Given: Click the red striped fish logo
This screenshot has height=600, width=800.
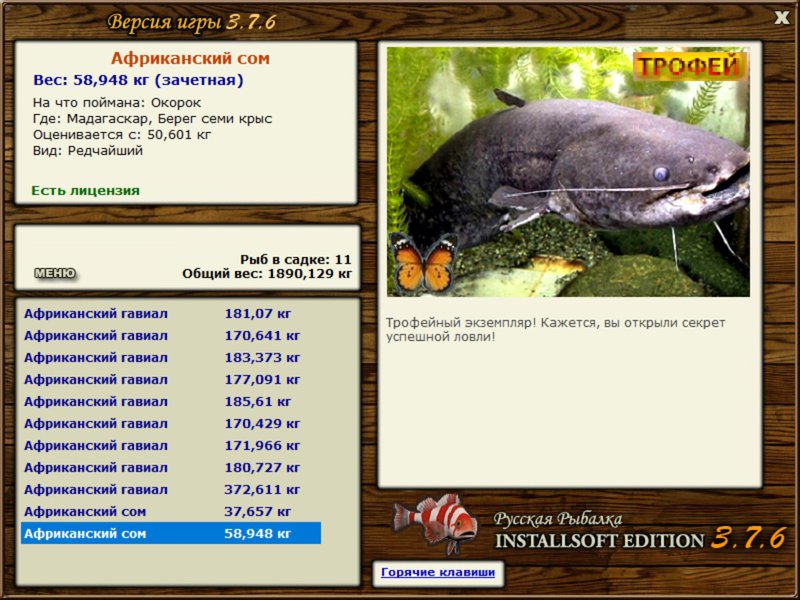Looking at the screenshot, I should [x=435, y=523].
